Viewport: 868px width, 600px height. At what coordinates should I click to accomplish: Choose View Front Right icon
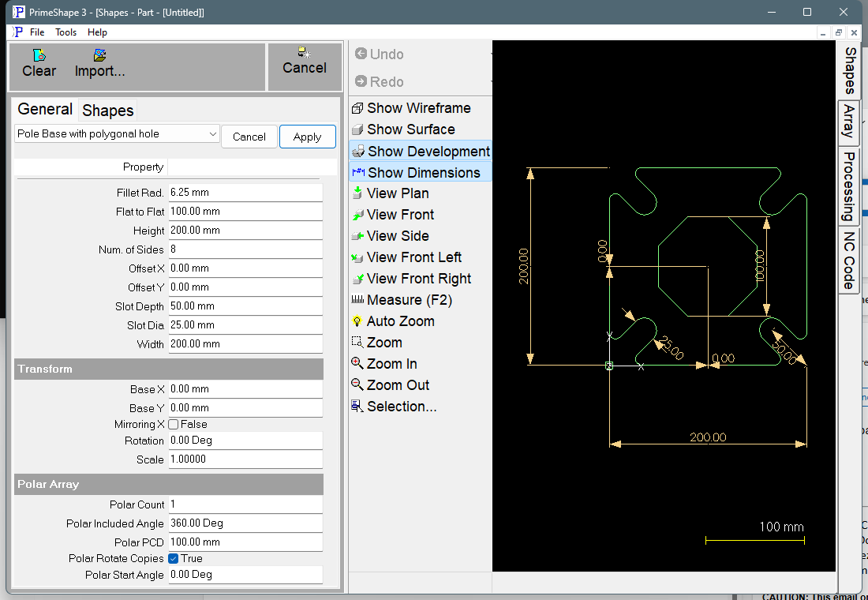[357, 279]
